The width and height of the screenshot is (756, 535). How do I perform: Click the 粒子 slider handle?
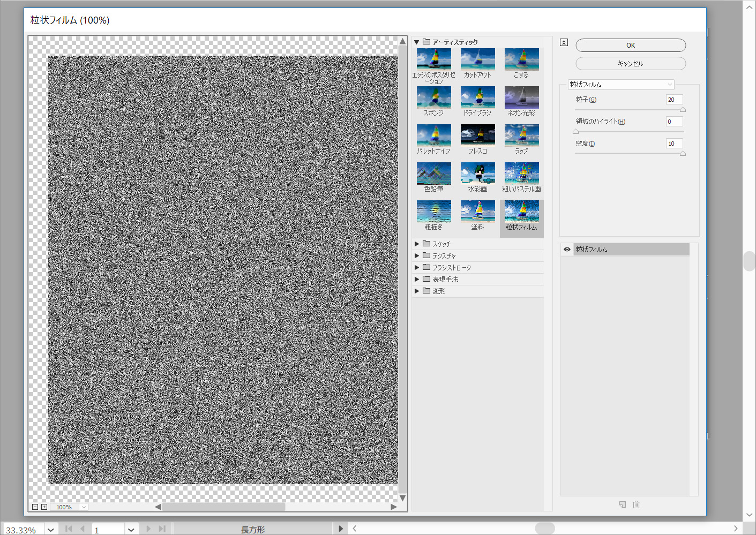683,110
